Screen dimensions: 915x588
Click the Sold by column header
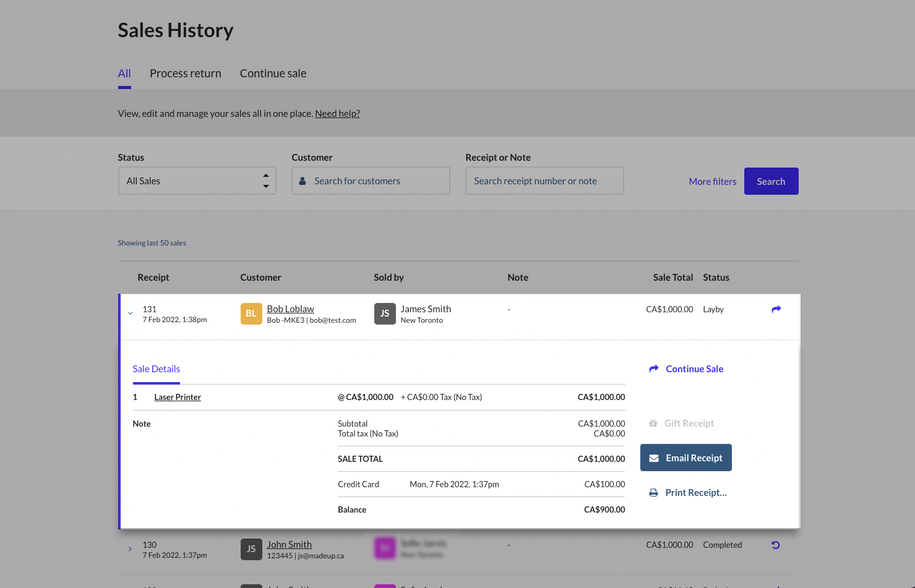pos(389,278)
